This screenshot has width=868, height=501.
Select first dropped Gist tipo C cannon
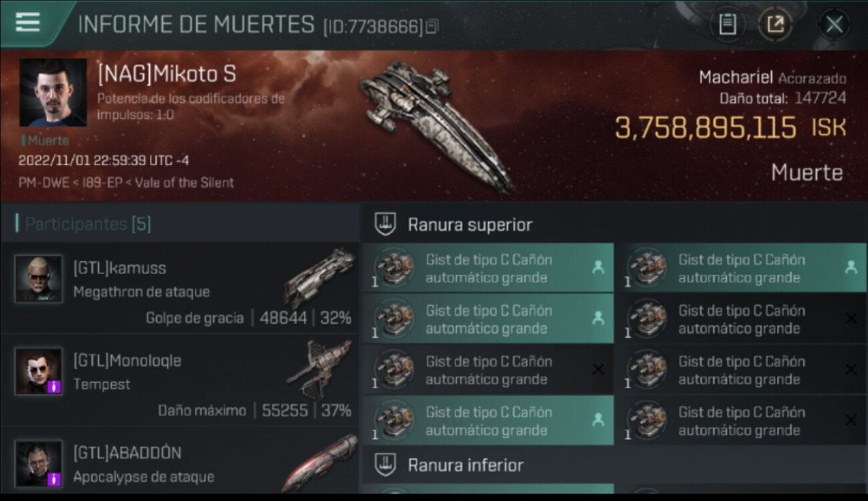click(x=488, y=268)
